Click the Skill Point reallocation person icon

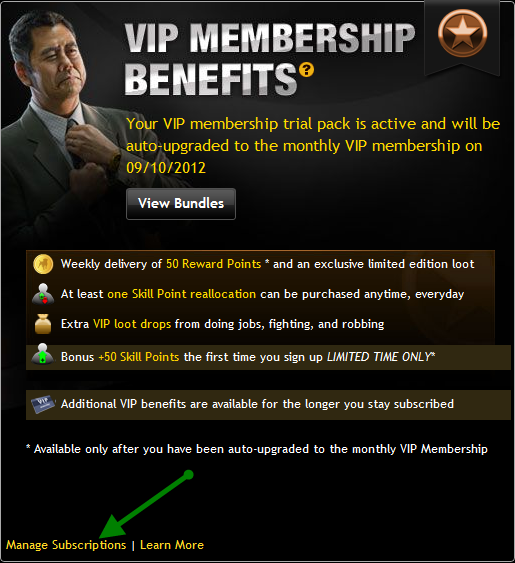click(x=43, y=294)
